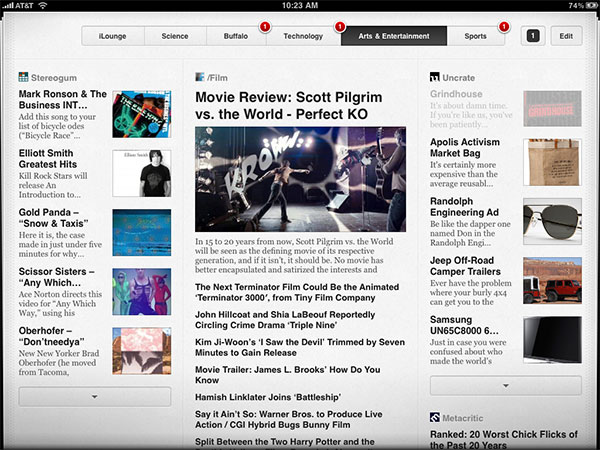The height and width of the screenshot is (450, 600).
Task: Tap the 10:23 AM clock in status bar
Action: [300, 5]
